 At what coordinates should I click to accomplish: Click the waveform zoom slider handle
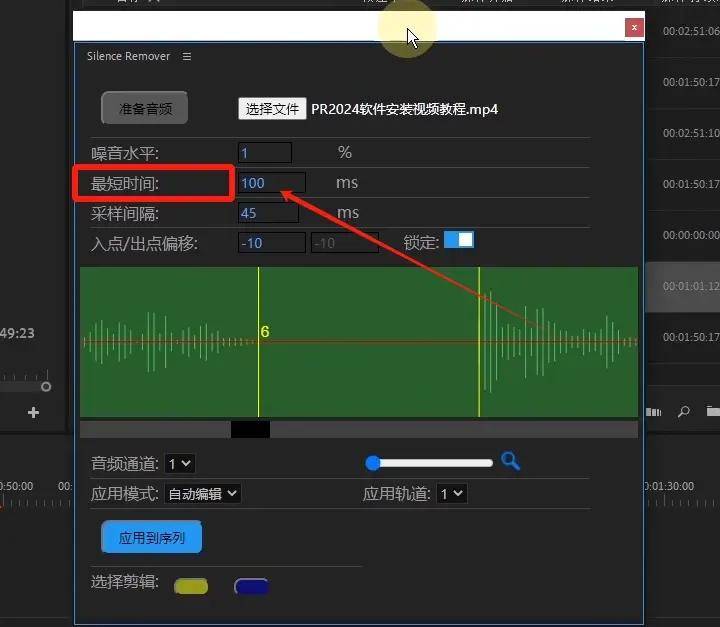click(x=373, y=463)
